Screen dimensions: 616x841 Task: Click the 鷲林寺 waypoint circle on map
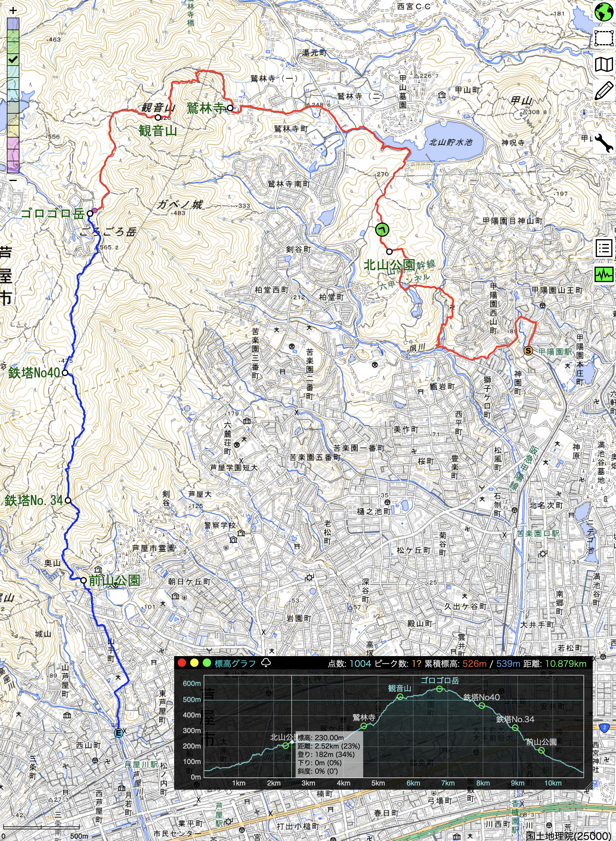coord(230,108)
